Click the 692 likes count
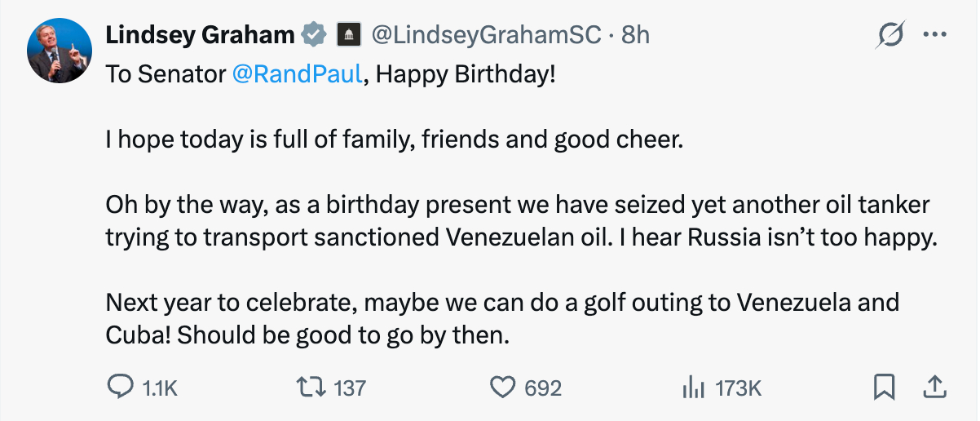 pos(543,388)
